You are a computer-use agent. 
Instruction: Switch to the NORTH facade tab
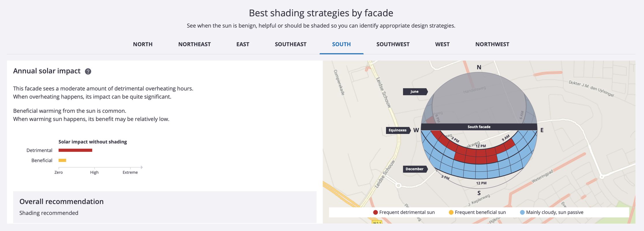[x=143, y=44]
